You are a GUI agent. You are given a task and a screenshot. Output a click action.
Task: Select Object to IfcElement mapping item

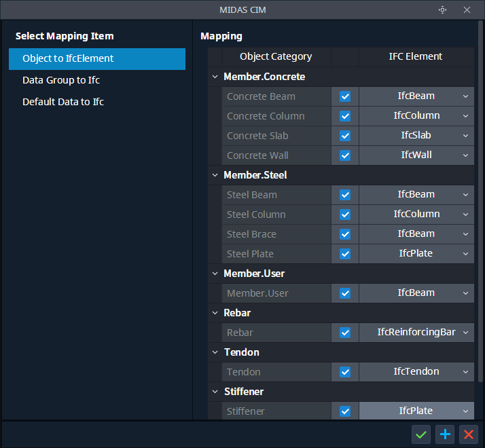(x=97, y=59)
